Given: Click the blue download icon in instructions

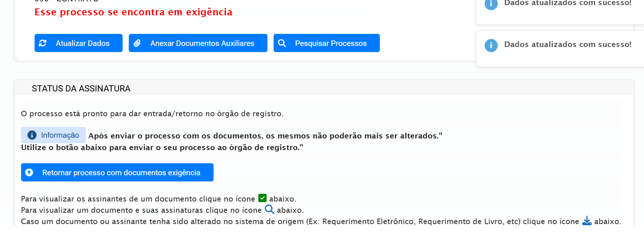Looking at the screenshot, I should pyautogui.click(x=587, y=221).
